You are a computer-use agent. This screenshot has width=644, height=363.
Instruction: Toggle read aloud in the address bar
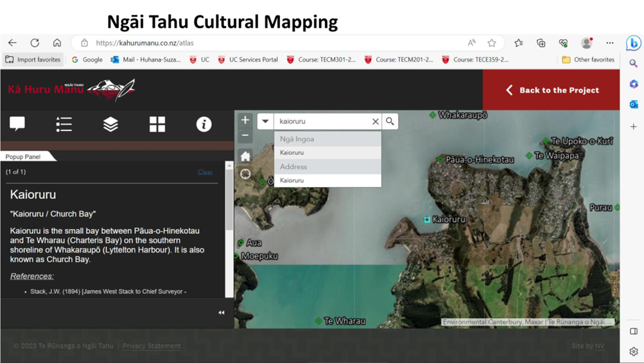tap(471, 43)
